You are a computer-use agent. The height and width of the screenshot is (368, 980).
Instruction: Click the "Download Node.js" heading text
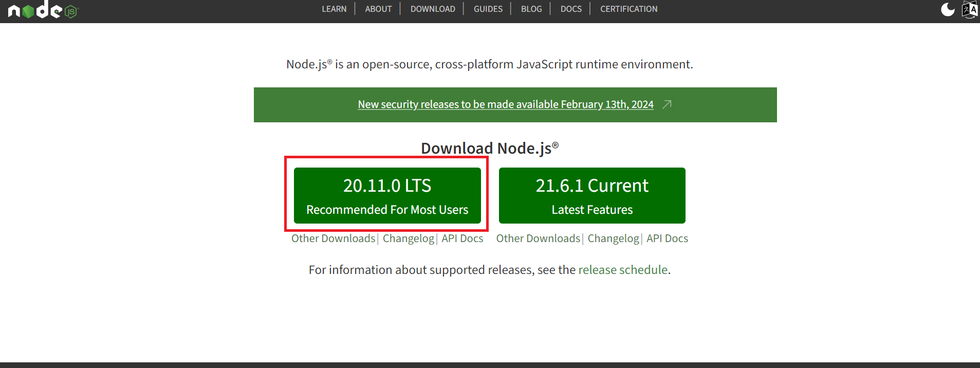[490, 148]
